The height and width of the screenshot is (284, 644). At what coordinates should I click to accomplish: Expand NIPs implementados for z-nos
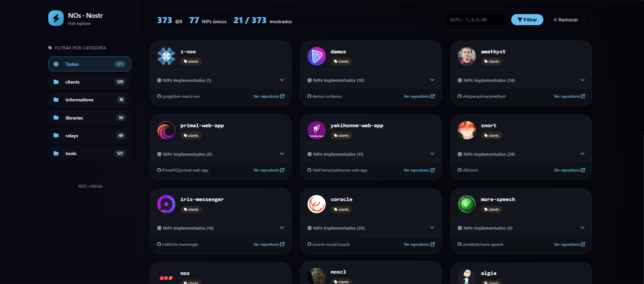click(221, 80)
